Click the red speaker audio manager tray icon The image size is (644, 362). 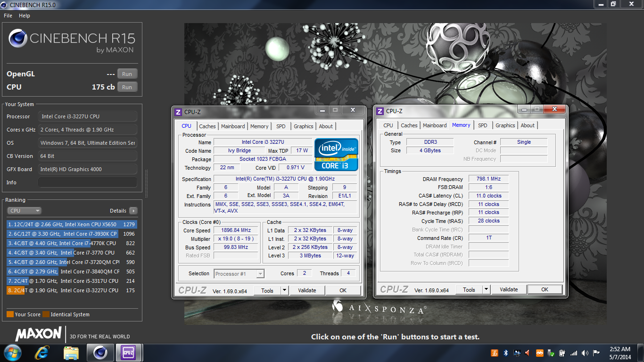528,353
